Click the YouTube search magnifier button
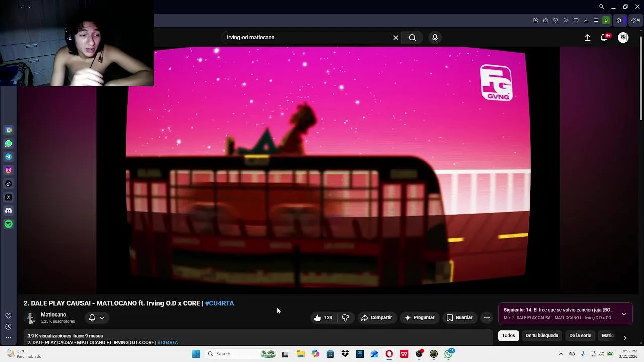 412,37
